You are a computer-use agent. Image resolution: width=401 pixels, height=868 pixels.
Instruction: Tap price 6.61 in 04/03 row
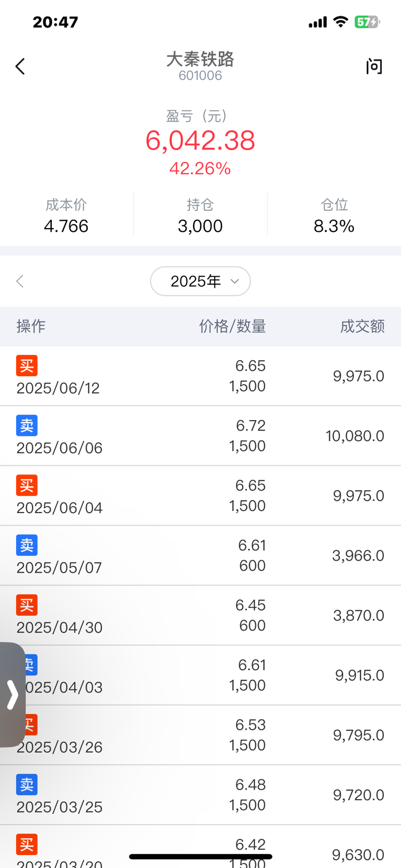(x=252, y=665)
